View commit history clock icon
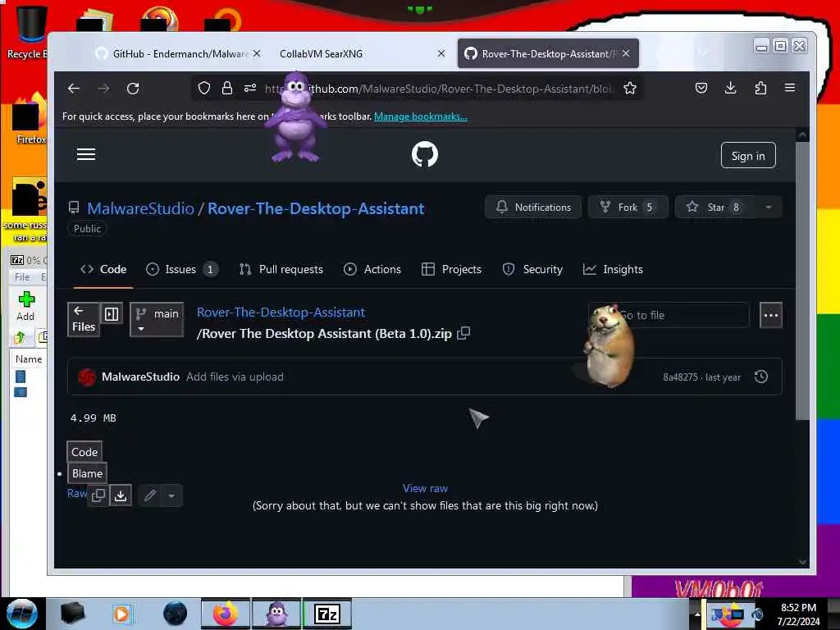This screenshot has width=840, height=630. (760, 377)
